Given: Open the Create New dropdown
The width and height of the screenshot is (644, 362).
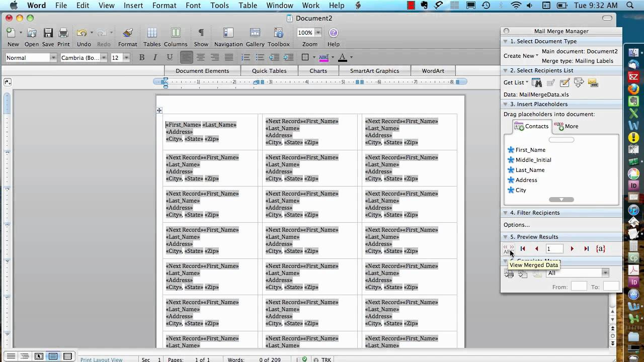Looking at the screenshot, I should 520,56.
